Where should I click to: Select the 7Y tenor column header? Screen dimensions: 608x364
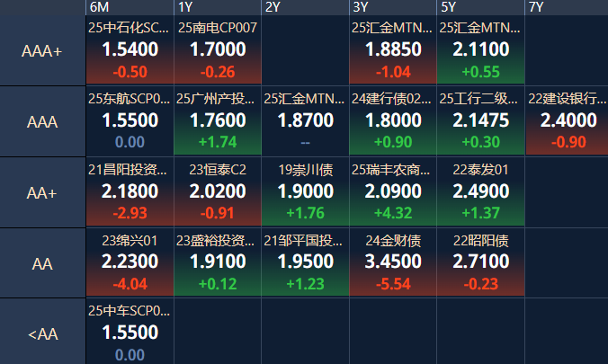[x=567, y=7]
